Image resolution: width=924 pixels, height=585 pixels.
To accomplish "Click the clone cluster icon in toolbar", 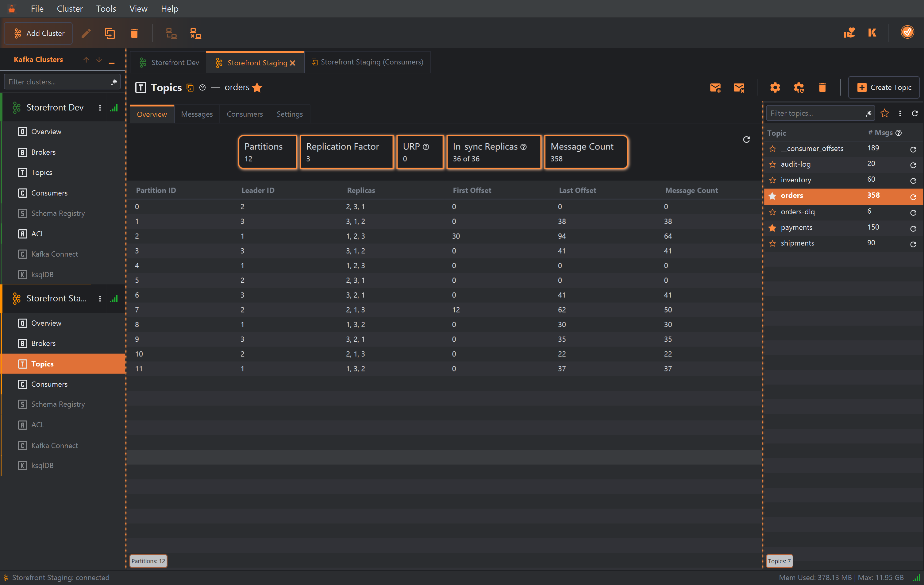I will coord(110,33).
